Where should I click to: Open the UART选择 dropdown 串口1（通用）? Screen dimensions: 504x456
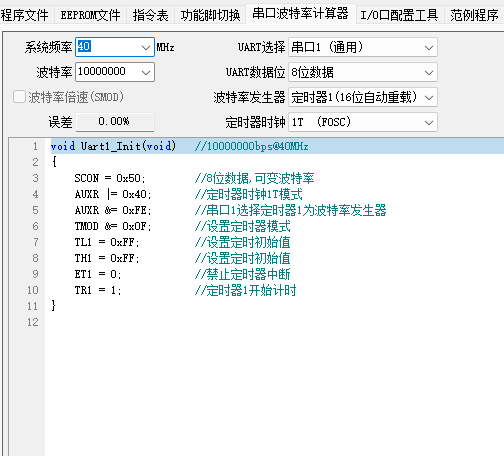[363, 47]
